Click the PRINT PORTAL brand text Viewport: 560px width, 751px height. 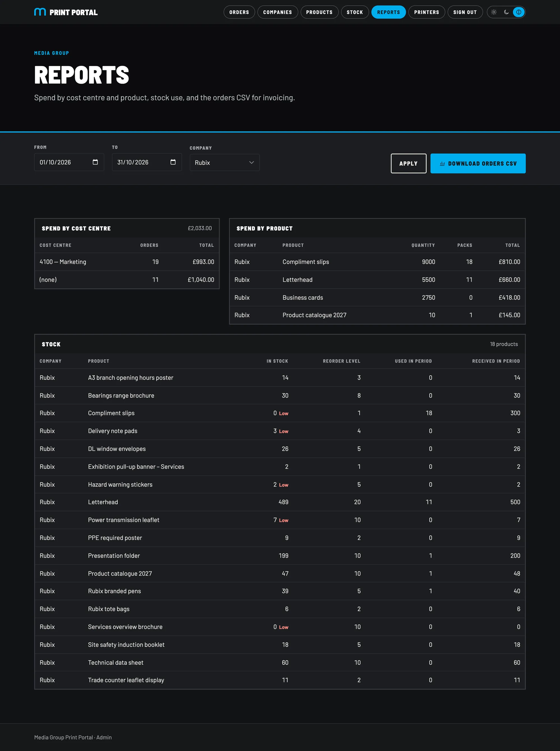(74, 13)
